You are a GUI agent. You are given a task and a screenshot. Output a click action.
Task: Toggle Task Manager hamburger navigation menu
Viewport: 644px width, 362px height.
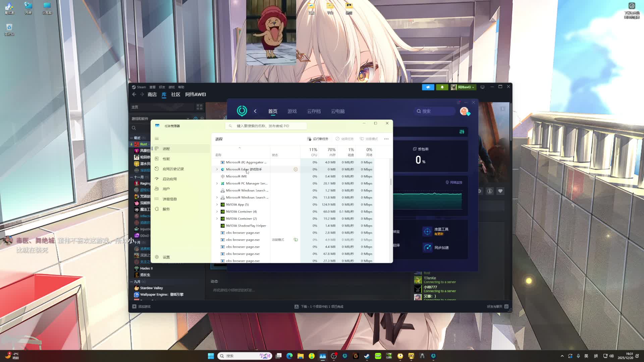click(157, 139)
